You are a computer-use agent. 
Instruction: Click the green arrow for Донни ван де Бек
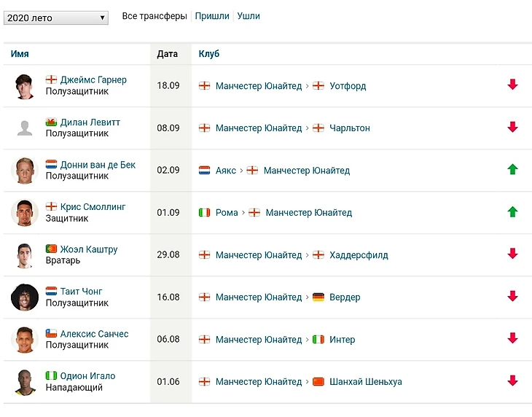512,170
